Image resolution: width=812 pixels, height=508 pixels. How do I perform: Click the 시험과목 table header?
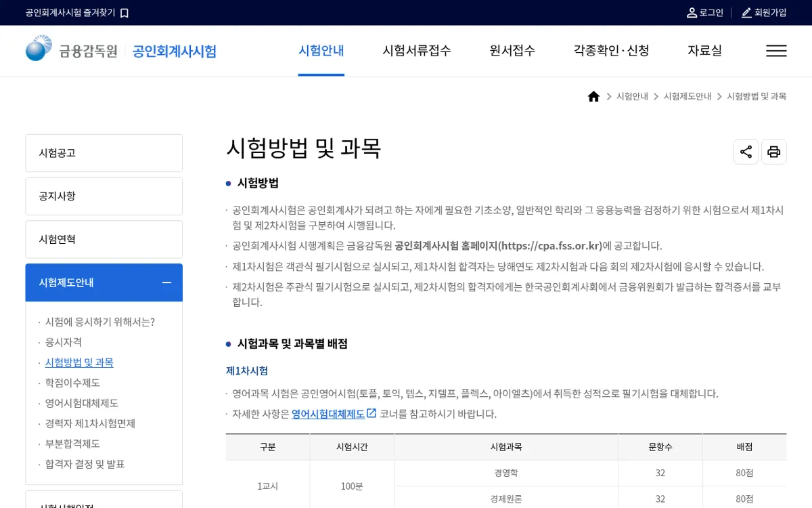[506, 447]
